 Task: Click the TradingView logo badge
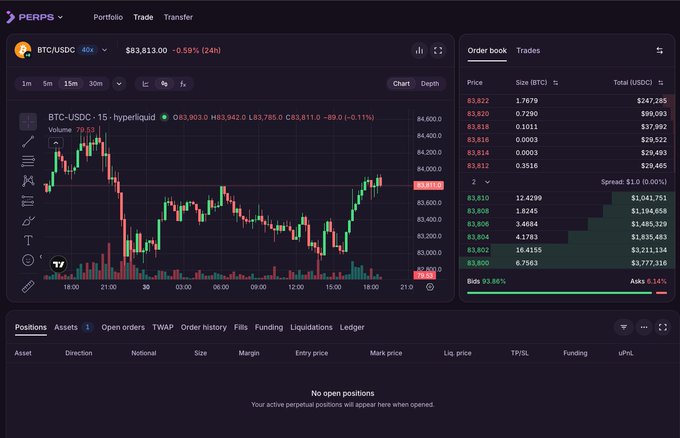(59, 264)
